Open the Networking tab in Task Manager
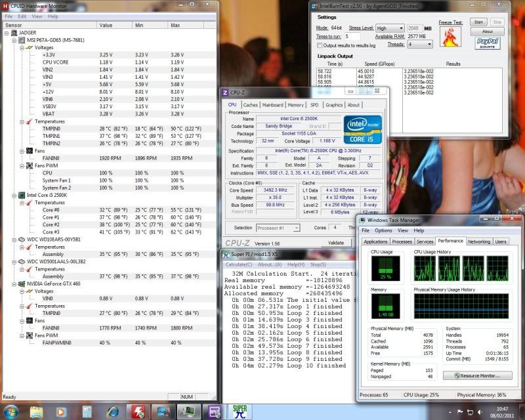525x420 pixels. point(478,241)
